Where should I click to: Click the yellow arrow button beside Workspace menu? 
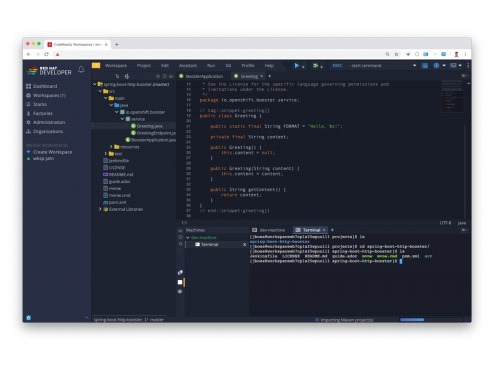[96, 65]
